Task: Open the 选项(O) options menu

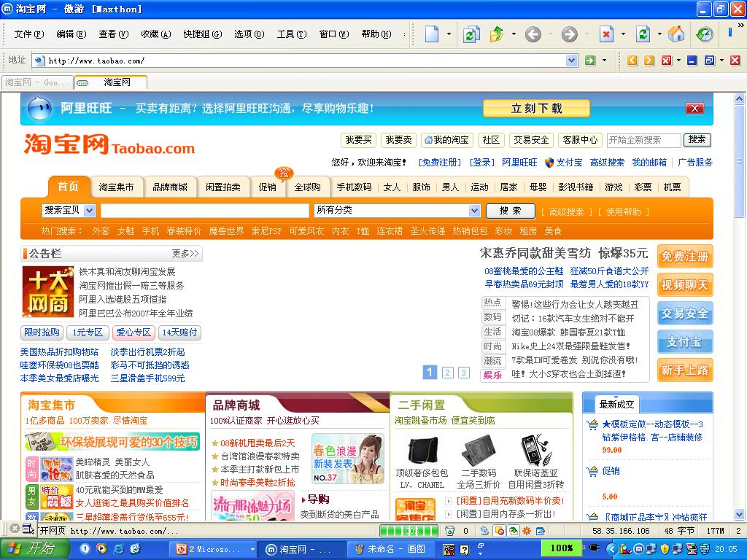Action: tap(249, 34)
